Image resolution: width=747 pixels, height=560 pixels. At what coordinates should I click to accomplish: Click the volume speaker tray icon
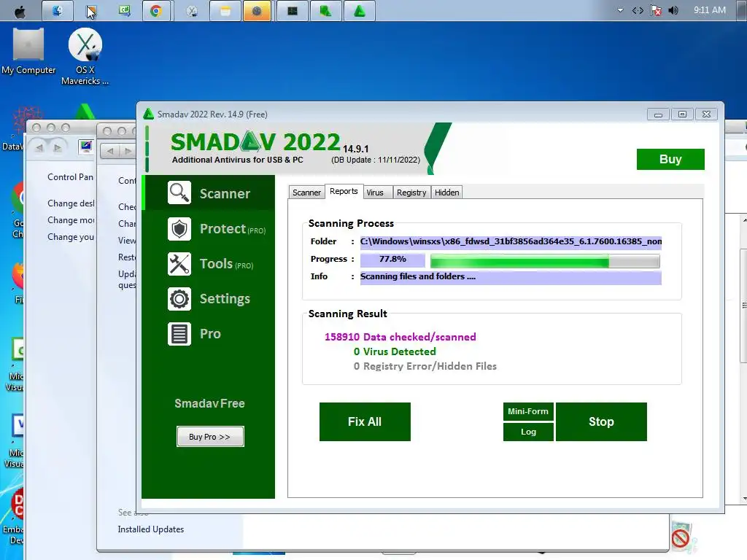[673, 10]
